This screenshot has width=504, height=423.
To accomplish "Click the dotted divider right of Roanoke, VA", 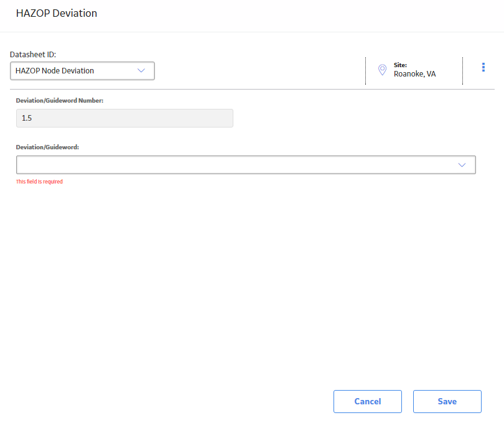I will point(462,71).
